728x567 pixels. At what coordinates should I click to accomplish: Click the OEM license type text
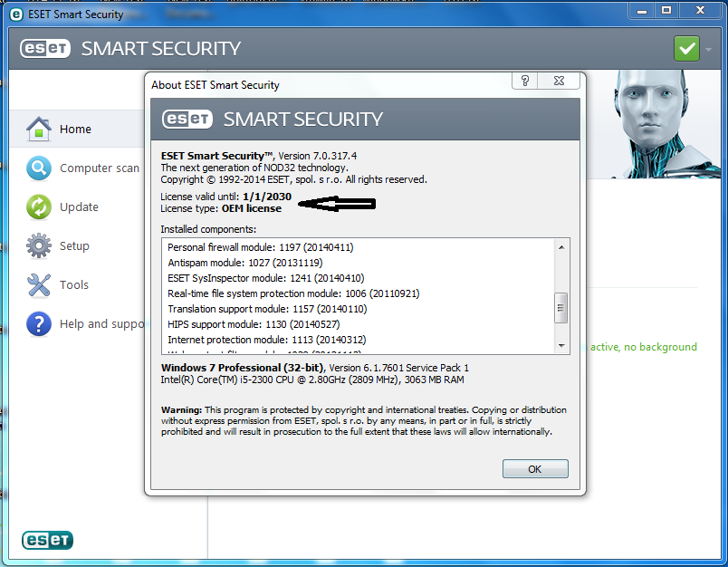click(x=221, y=208)
